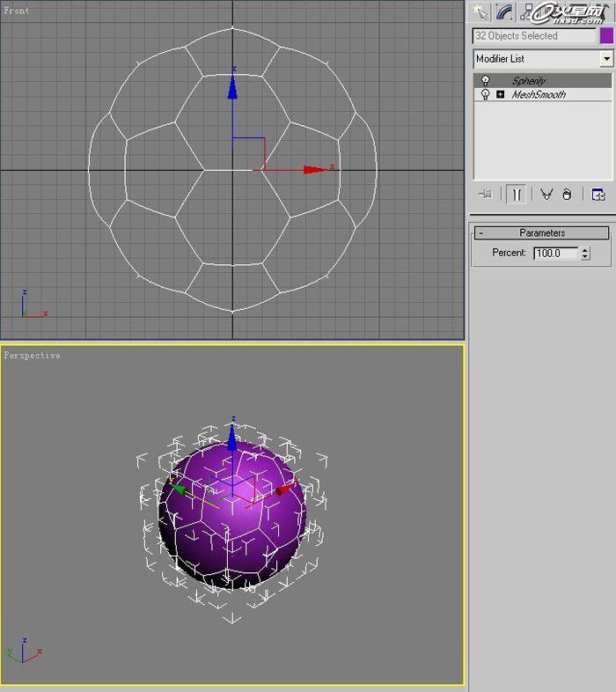Select the Spherify modifier in the stack

(x=529, y=81)
